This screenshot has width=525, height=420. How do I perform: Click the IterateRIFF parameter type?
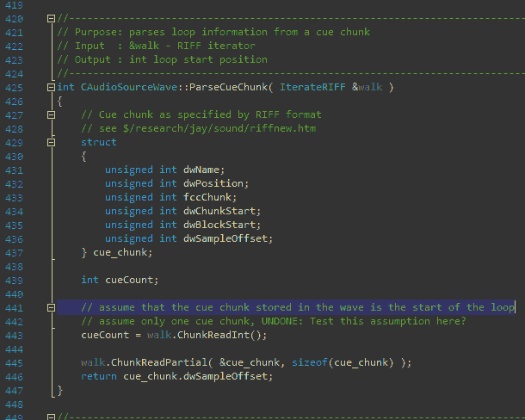pos(312,87)
